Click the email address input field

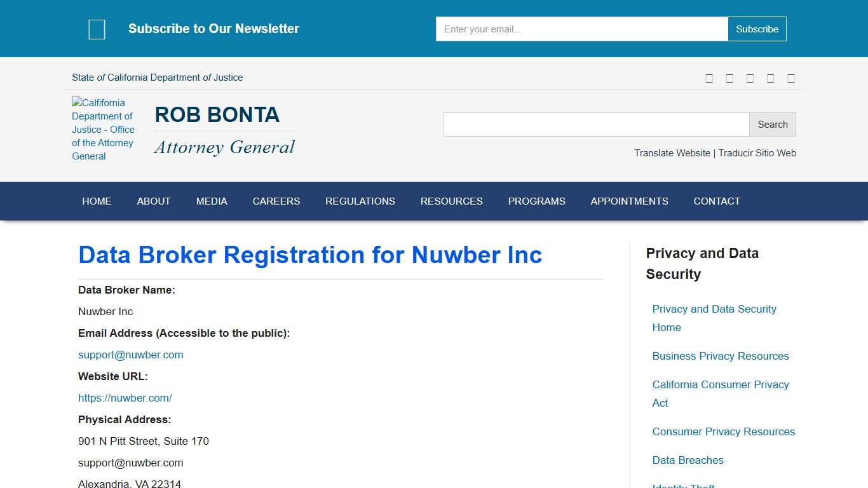580,29
